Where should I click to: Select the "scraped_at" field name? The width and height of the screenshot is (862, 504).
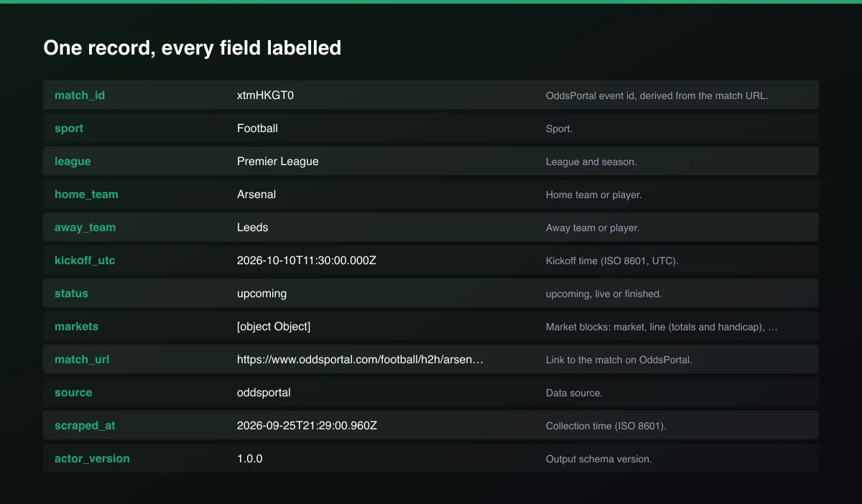[85, 426]
